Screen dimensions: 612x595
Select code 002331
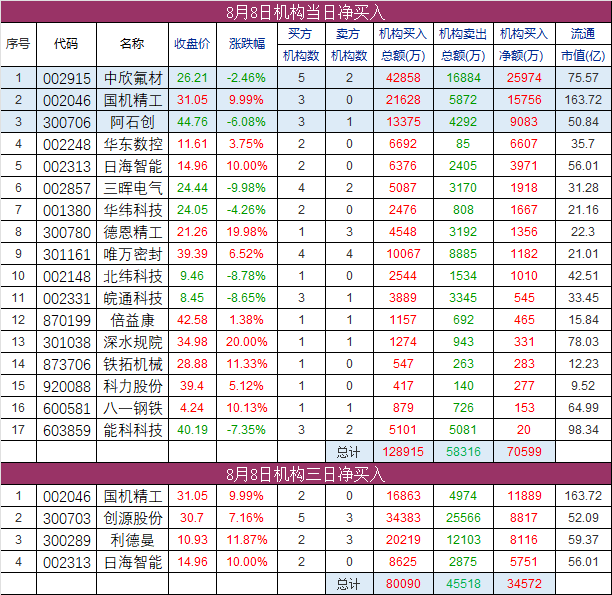[x=67, y=298]
